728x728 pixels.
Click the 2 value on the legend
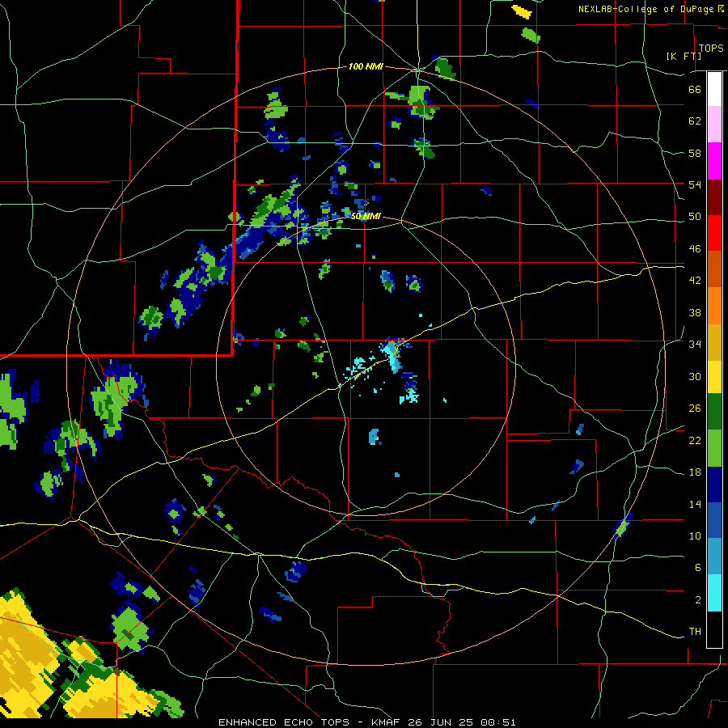coord(698,600)
